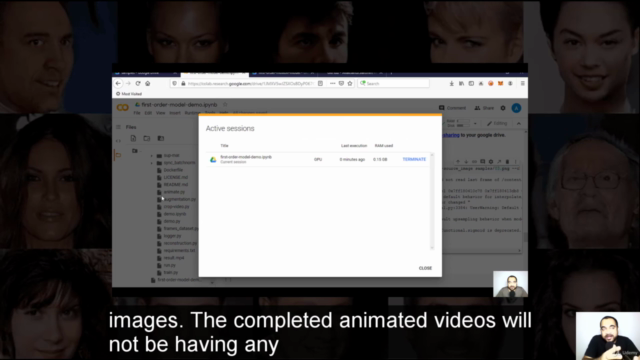
Task: Terminate the first-order-model-demo session
Action: pyautogui.click(x=414, y=159)
